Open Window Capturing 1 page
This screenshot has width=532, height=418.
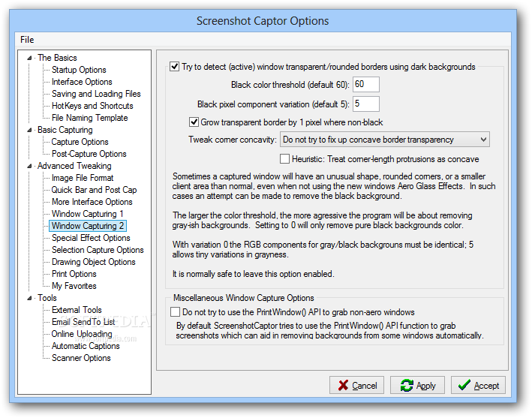coord(87,214)
